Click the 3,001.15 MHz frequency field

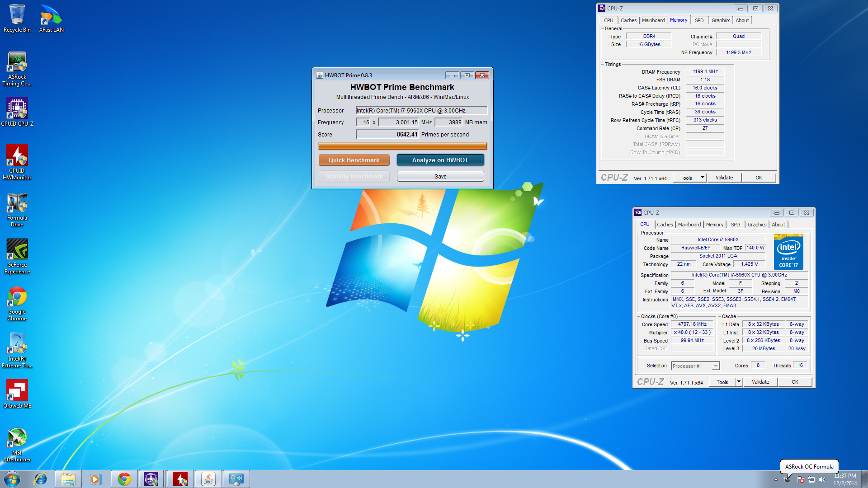tap(398, 122)
